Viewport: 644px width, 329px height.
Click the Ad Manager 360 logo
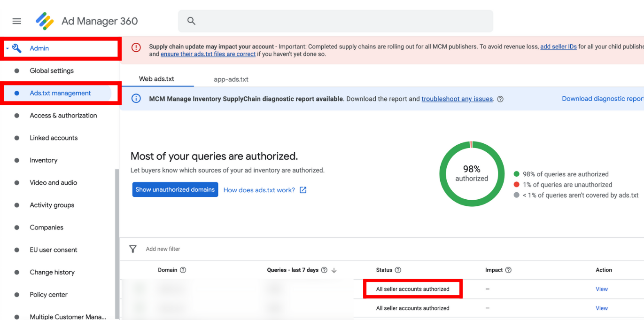[45, 21]
